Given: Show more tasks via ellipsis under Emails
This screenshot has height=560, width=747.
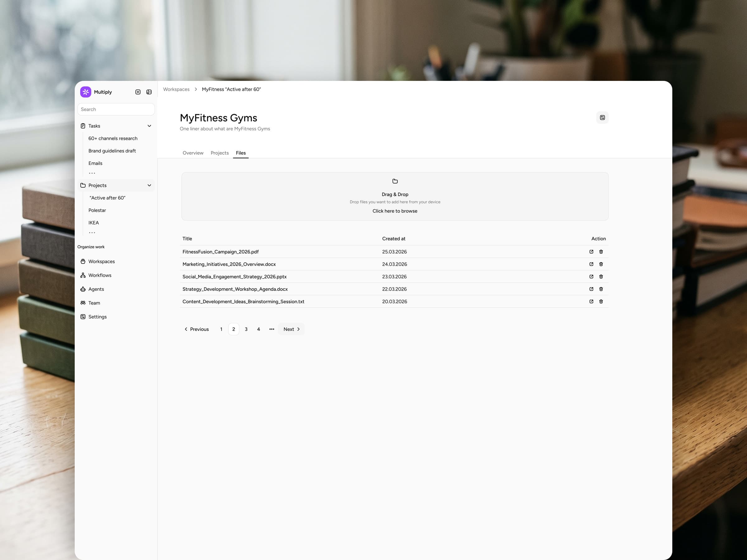Looking at the screenshot, I should point(92,173).
